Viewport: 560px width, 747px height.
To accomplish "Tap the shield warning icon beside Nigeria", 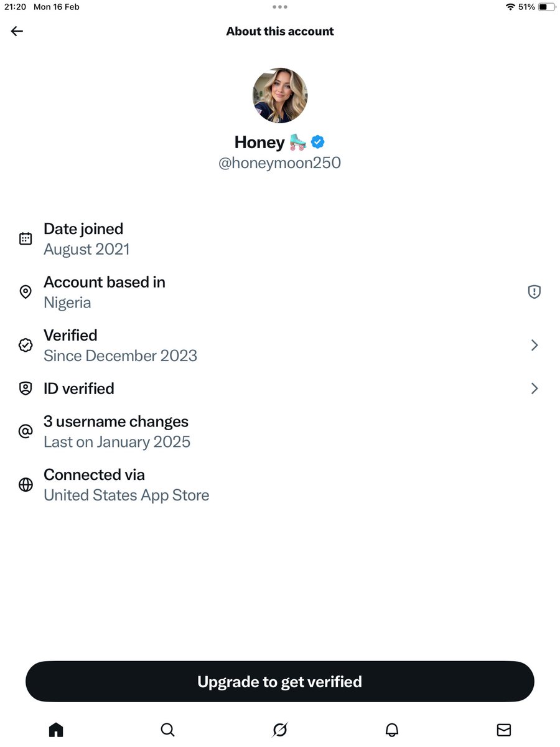I will (x=534, y=291).
